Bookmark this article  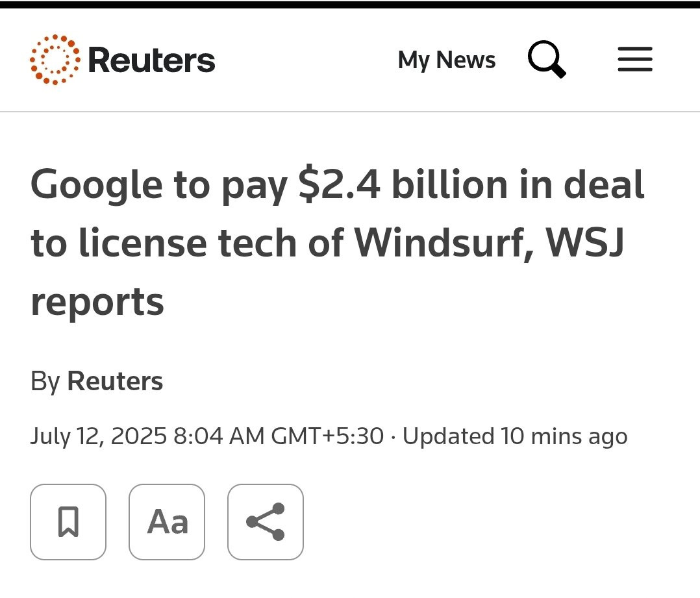[x=68, y=521]
